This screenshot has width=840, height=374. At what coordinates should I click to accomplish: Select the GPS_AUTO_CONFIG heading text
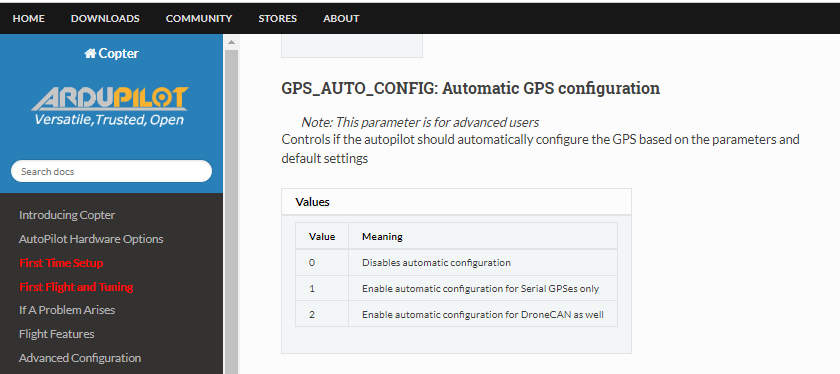pos(470,88)
